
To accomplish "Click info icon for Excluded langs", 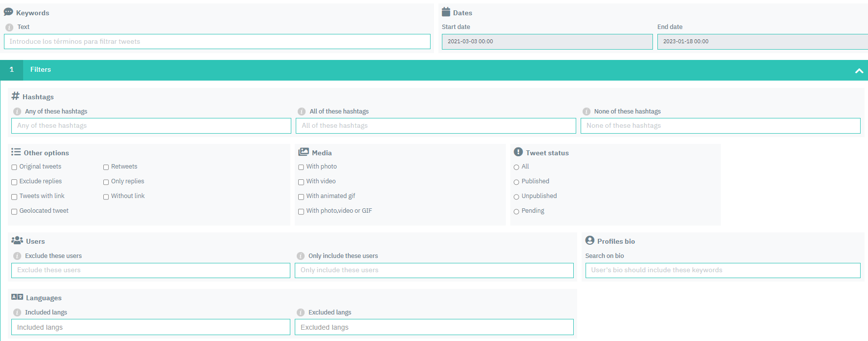I will click(301, 313).
